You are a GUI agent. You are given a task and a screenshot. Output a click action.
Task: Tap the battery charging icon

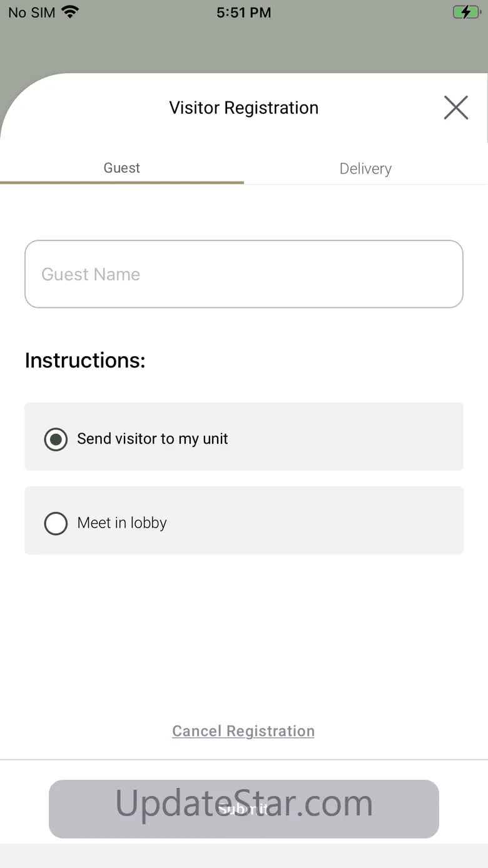(465, 12)
